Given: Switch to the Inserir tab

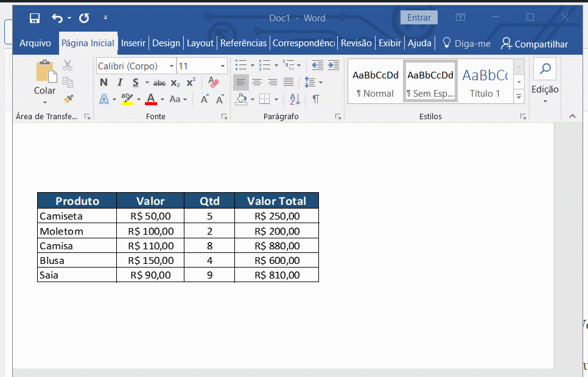Looking at the screenshot, I should point(133,43).
